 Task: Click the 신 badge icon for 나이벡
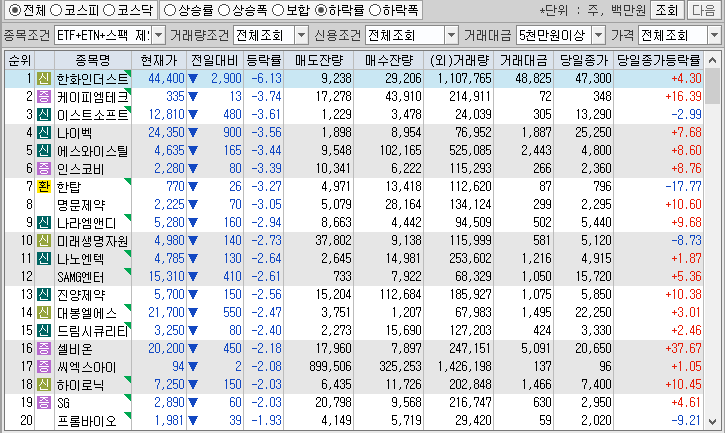click(x=44, y=133)
